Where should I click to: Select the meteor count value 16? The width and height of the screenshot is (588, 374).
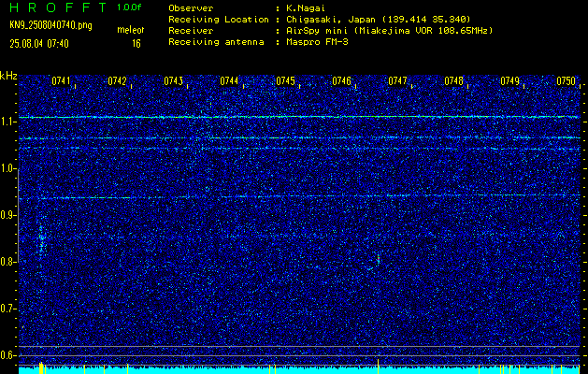tap(136, 44)
